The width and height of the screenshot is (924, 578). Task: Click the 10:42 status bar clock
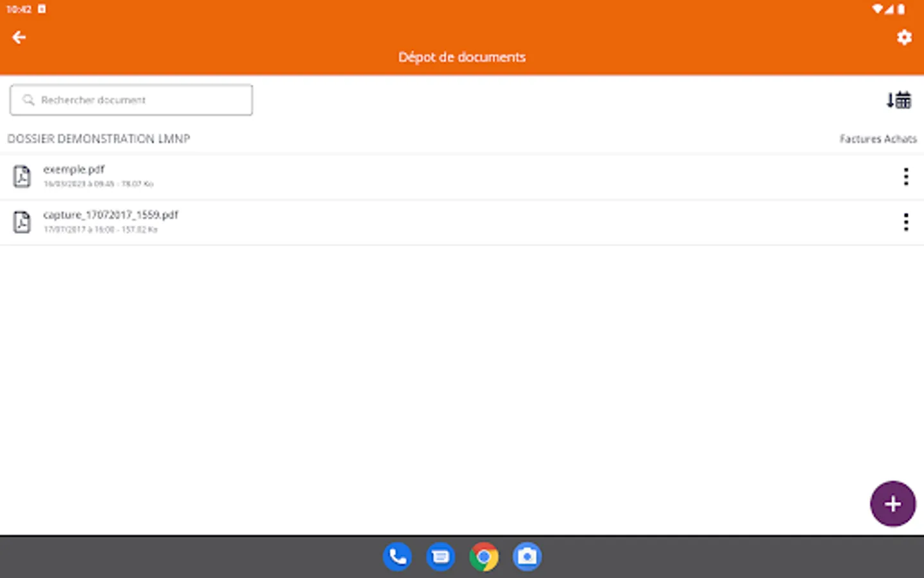(x=19, y=9)
